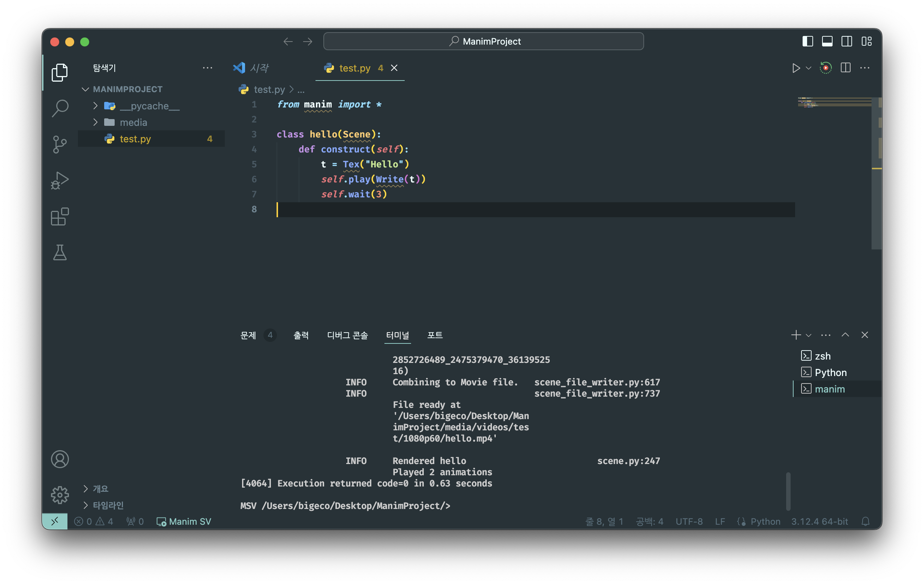This screenshot has height=585, width=924.
Task: Click Manim SV status bar button
Action: pos(184,521)
